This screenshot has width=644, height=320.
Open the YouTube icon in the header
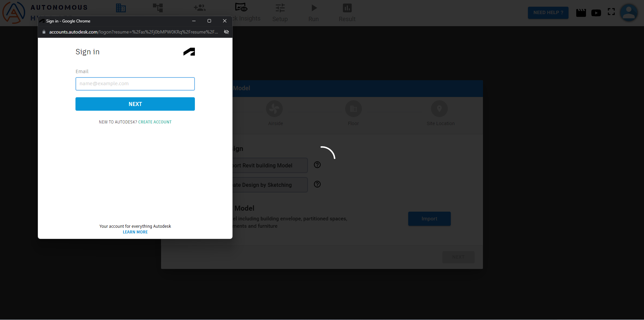[x=596, y=13]
